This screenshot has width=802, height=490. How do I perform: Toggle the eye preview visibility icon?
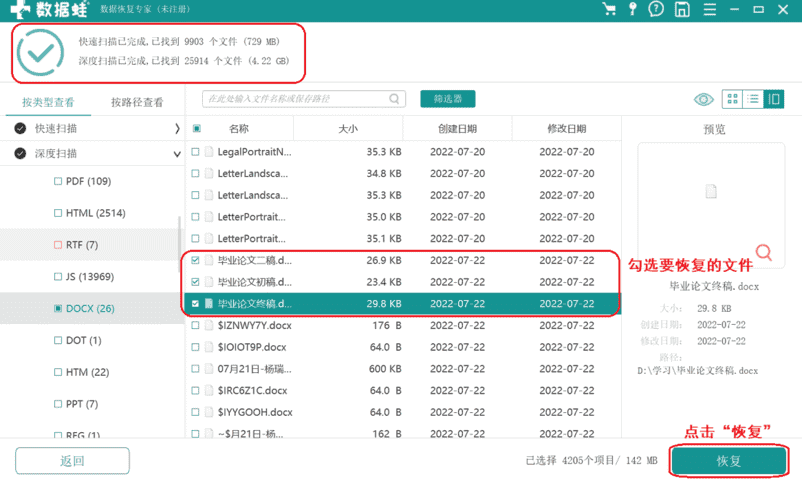pyautogui.click(x=704, y=99)
